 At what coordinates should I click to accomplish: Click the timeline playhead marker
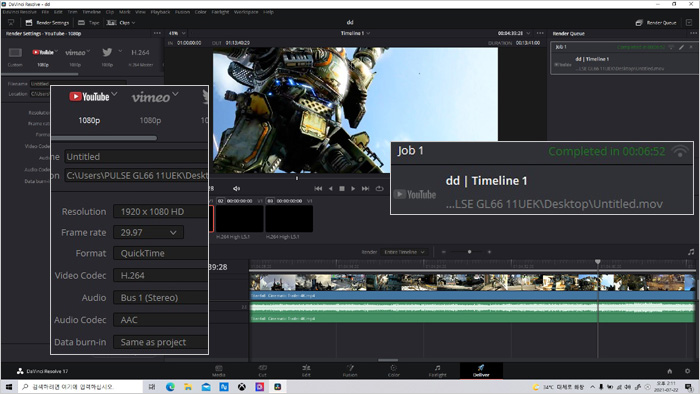pyautogui.click(x=598, y=262)
